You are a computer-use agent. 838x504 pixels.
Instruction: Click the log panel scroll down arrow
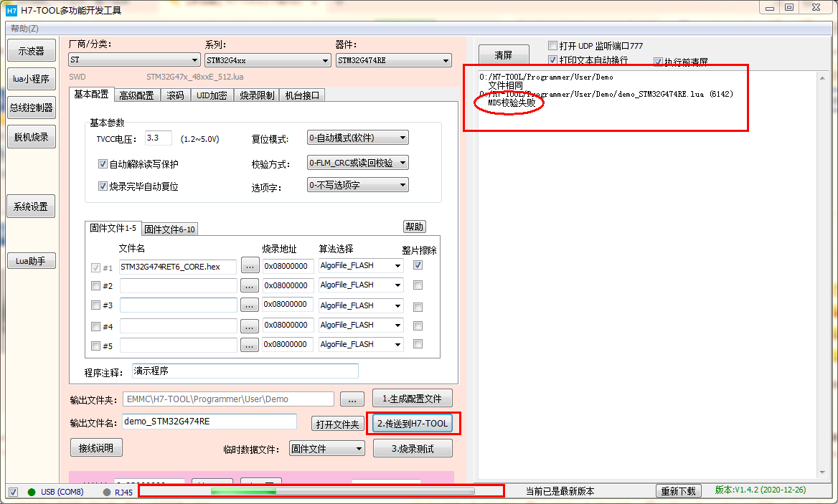(822, 472)
